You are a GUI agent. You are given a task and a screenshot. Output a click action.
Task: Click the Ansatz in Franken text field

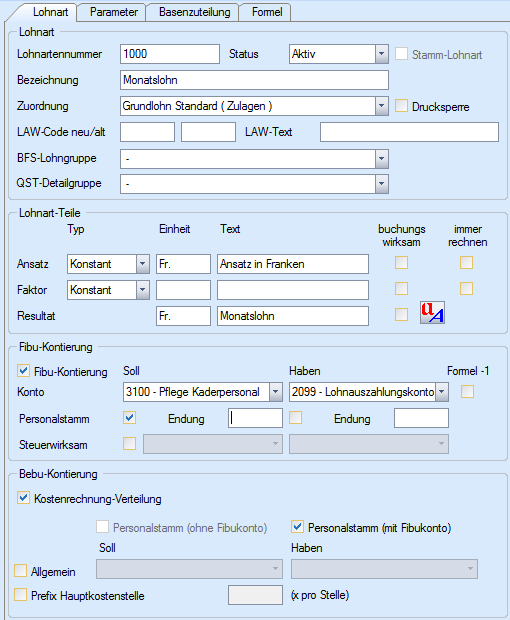pyautogui.click(x=293, y=264)
